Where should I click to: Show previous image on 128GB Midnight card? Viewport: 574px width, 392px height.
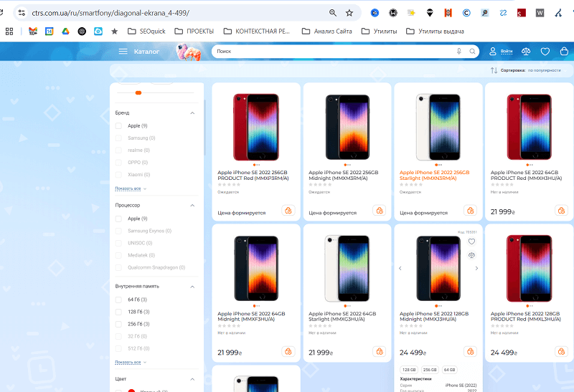point(400,269)
